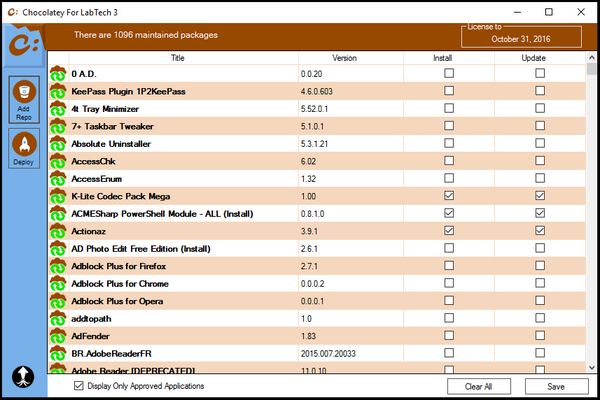Image resolution: width=600 pixels, height=400 pixels.
Task: Select the 'Absolute Uninstaller' title text
Action: coord(111,144)
